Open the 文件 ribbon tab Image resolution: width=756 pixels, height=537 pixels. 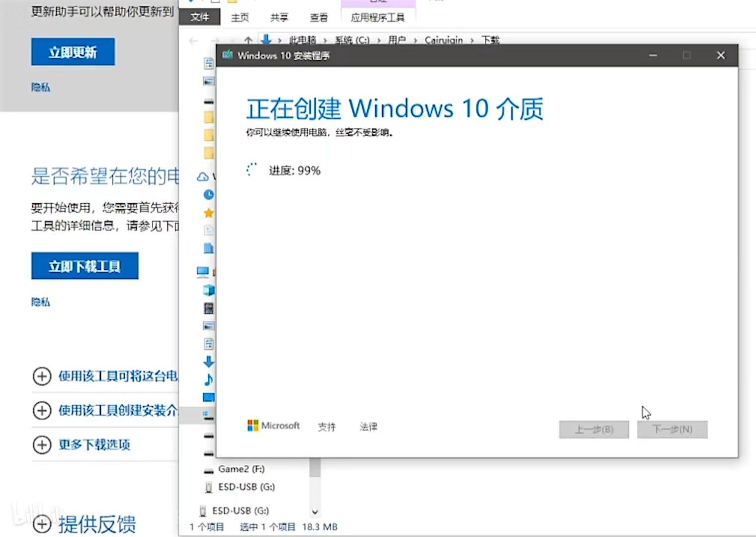point(200,17)
